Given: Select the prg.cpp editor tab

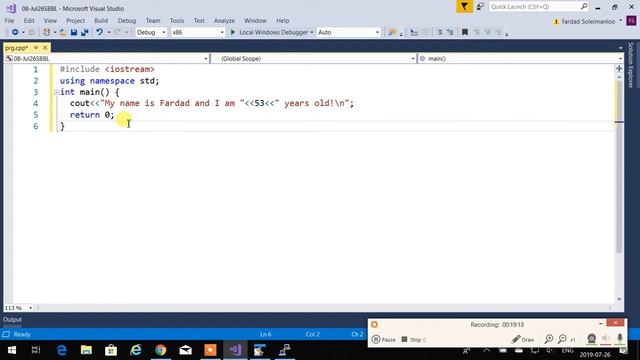Looking at the screenshot, I should point(17,48).
